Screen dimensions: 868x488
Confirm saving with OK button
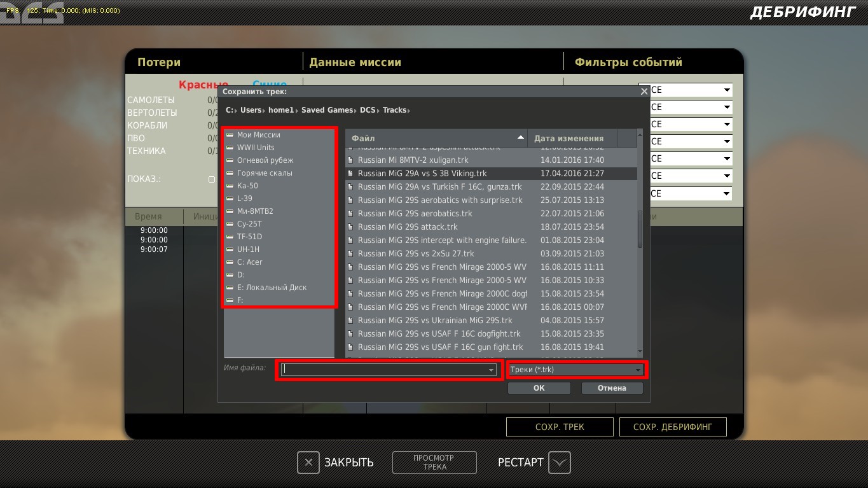[x=539, y=387]
